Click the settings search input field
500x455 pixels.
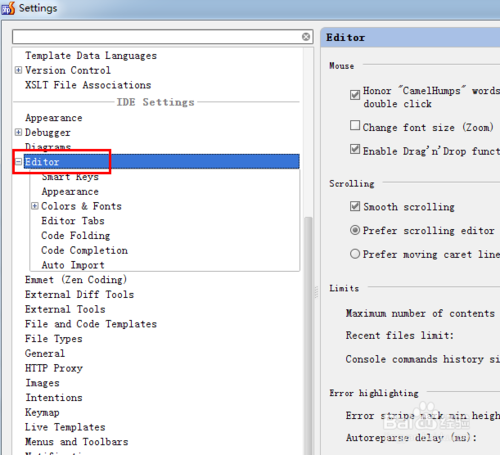click(x=157, y=37)
